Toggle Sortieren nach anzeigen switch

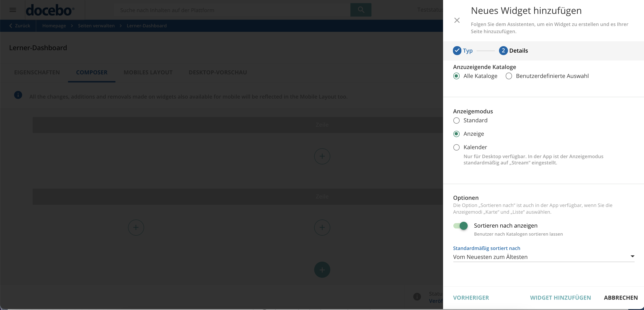click(x=461, y=226)
